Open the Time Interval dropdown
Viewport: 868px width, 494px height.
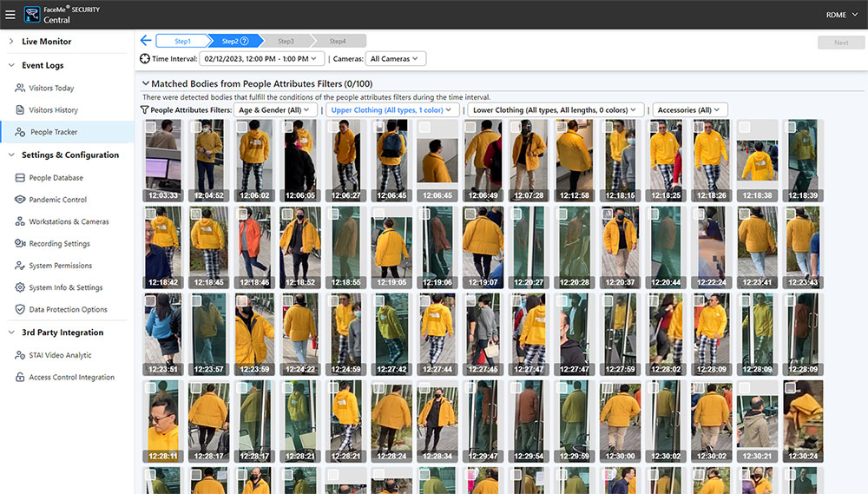tap(262, 59)
